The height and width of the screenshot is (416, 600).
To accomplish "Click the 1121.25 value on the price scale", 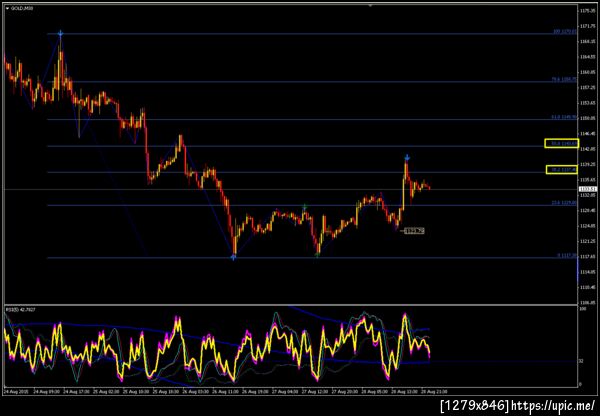I will 588,241.
